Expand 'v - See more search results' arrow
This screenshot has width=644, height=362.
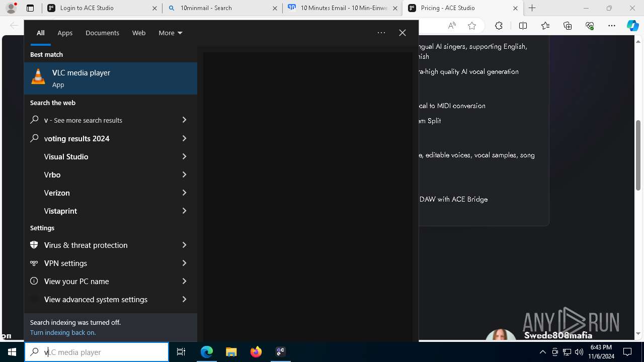[x=184, y=120]
